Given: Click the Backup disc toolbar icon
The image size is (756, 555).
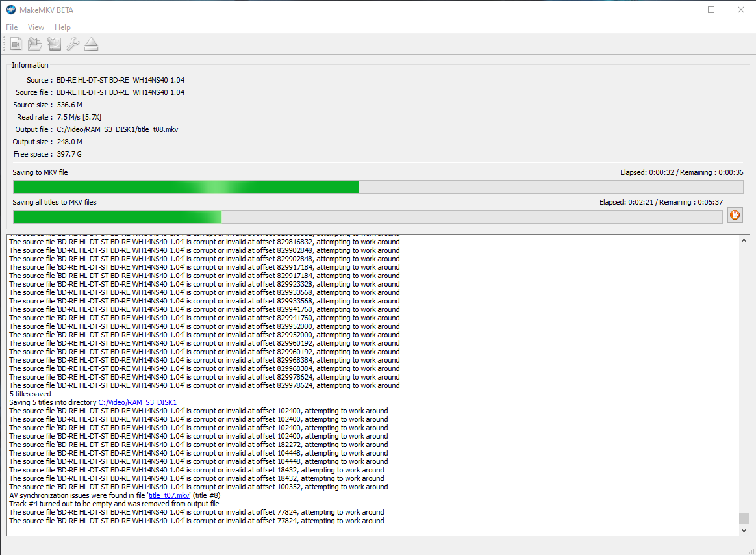Looking at the screenshot, I should (54, 44).
